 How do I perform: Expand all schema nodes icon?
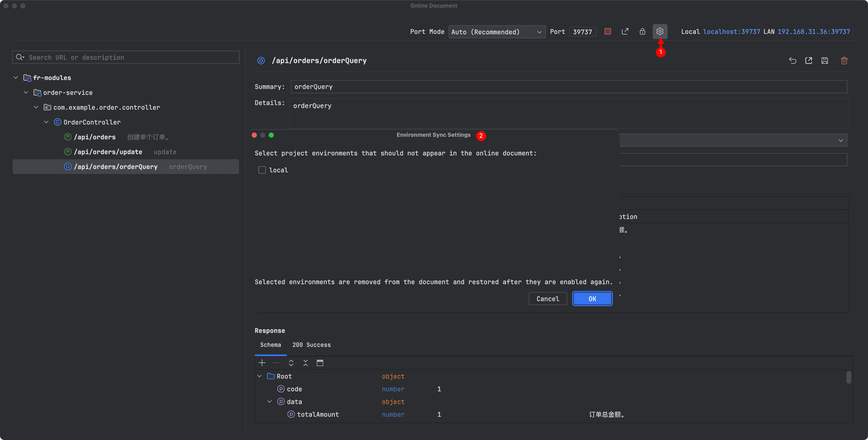click(291, 363)
